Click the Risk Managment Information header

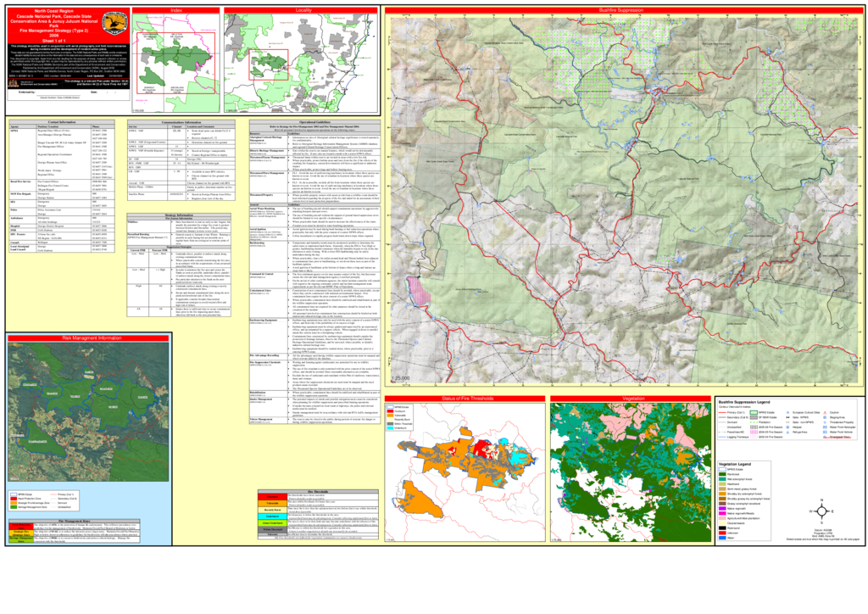coord(88,338)
